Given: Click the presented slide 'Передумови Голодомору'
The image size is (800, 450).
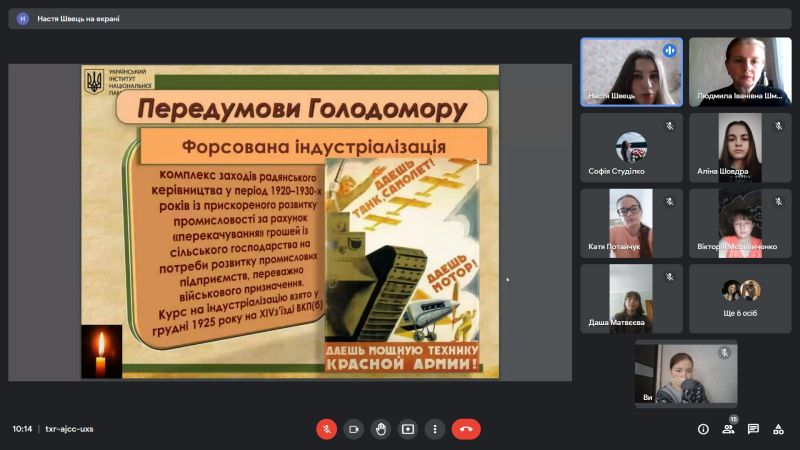Looking at the screenshot, I should pyautogui.click(x=290, y=221).
